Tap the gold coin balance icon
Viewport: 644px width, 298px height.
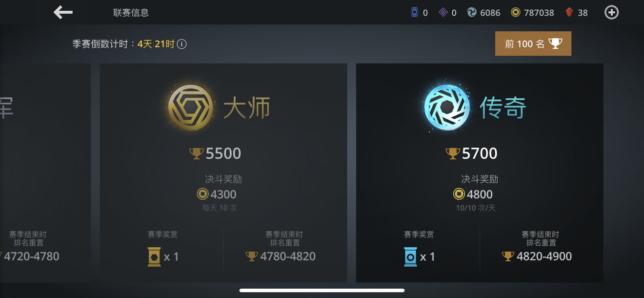click(515, 13)
